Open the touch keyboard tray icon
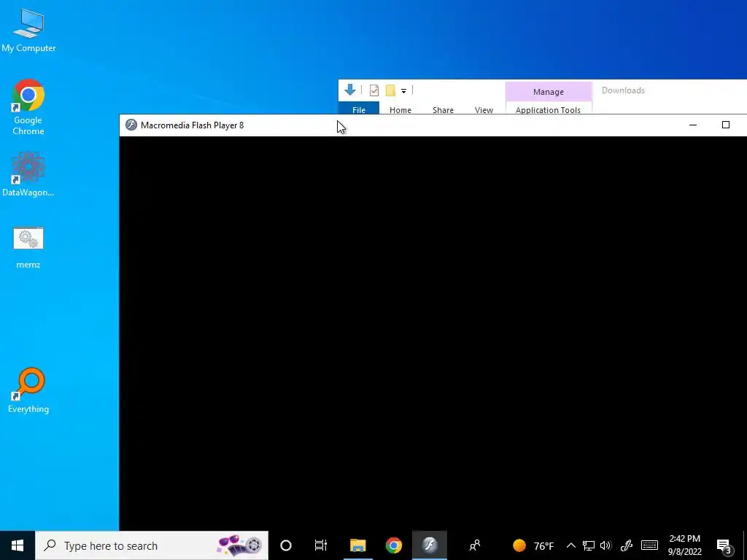This screenshot has height=560, width=747. 649,545
